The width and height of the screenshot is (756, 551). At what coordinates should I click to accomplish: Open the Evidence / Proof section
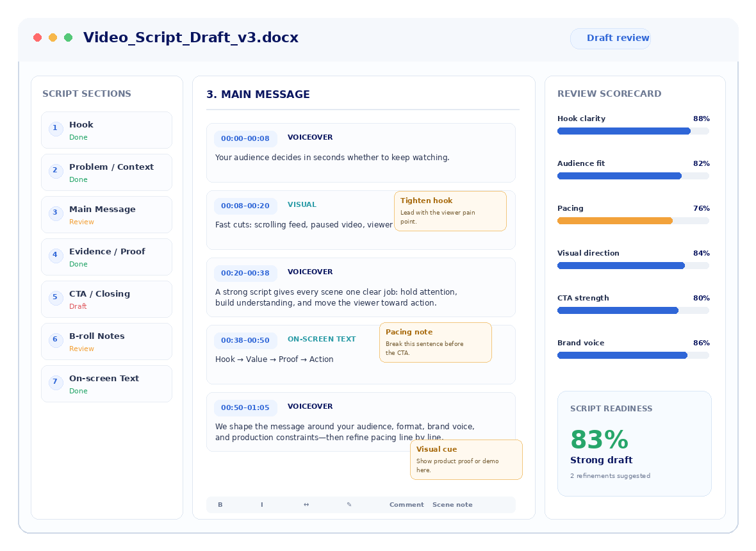106,257
